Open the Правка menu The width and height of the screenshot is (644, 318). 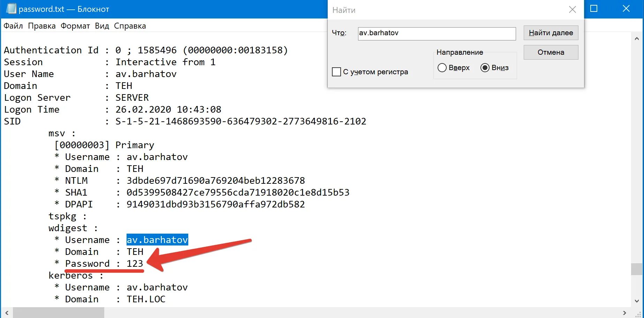pyautogui.click(x=42, y=26)
